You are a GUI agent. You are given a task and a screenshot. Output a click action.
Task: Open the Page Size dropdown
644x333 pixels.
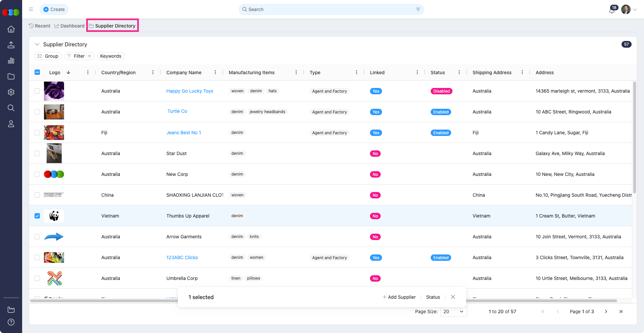coord(453,312)
